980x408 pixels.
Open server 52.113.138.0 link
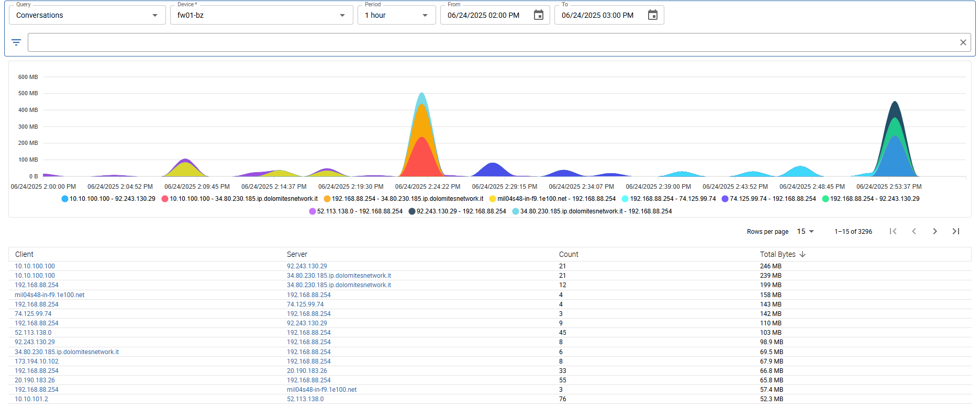pos(305,399)
